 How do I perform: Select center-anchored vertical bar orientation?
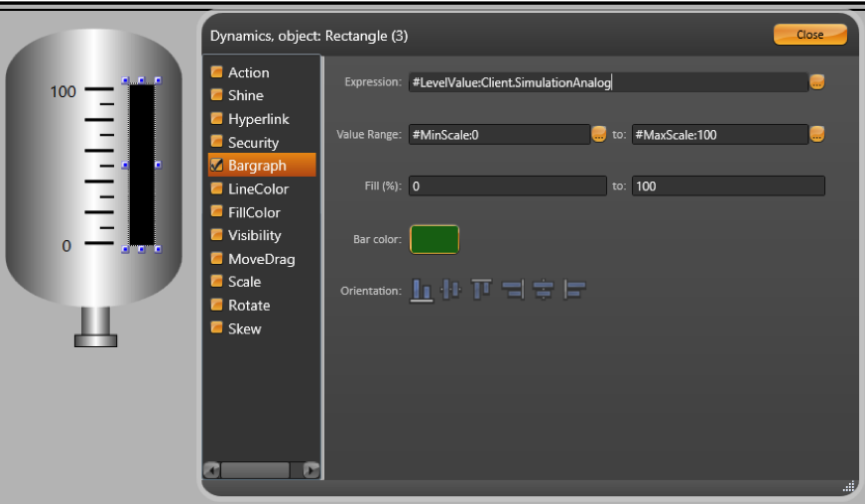click(451, 290)
